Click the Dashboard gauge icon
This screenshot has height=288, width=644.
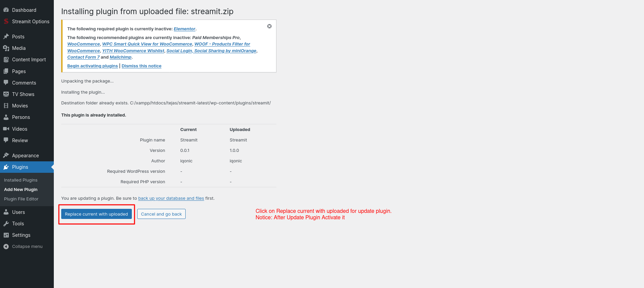(x=6, y=10)
